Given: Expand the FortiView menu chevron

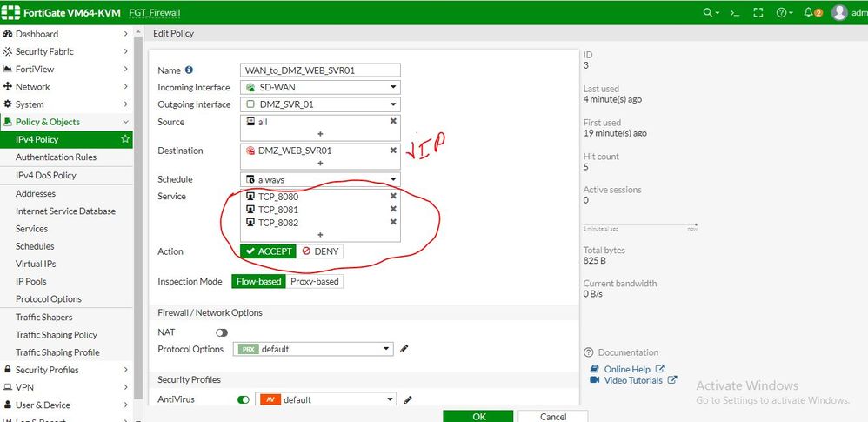Looking at the screenshot, I should [125, 69].
